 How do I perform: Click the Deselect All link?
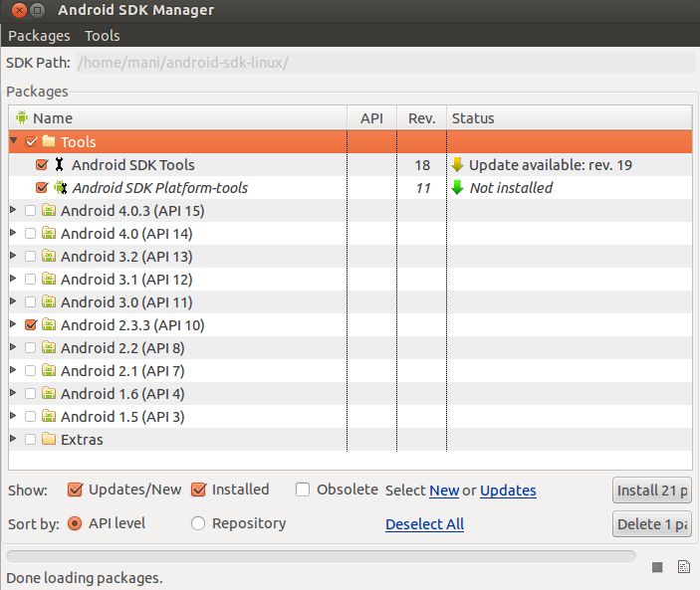(424, 524)
